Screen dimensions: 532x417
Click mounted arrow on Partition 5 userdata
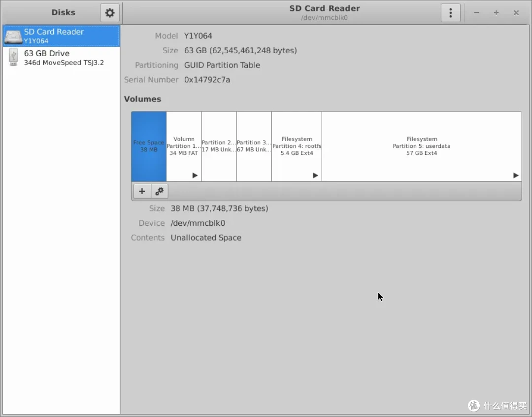point(516,175)
